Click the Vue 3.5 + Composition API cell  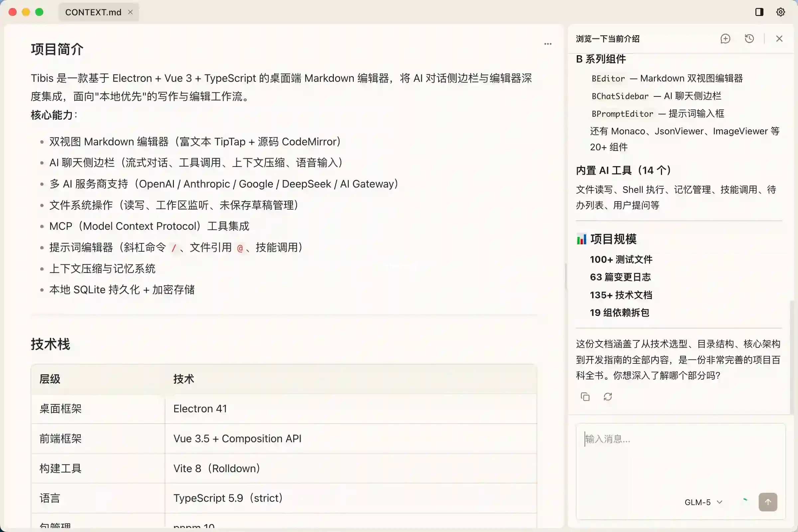[350, 439]
